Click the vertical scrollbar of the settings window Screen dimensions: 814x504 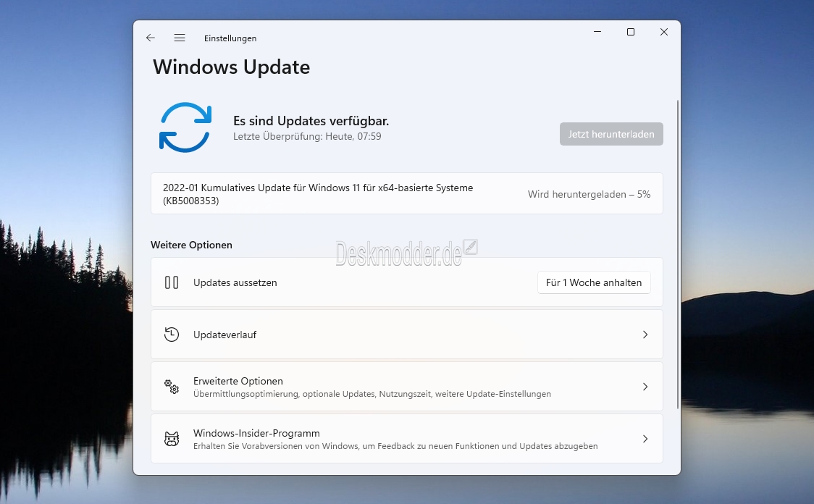pyautogui.click(x=677, y=254)
